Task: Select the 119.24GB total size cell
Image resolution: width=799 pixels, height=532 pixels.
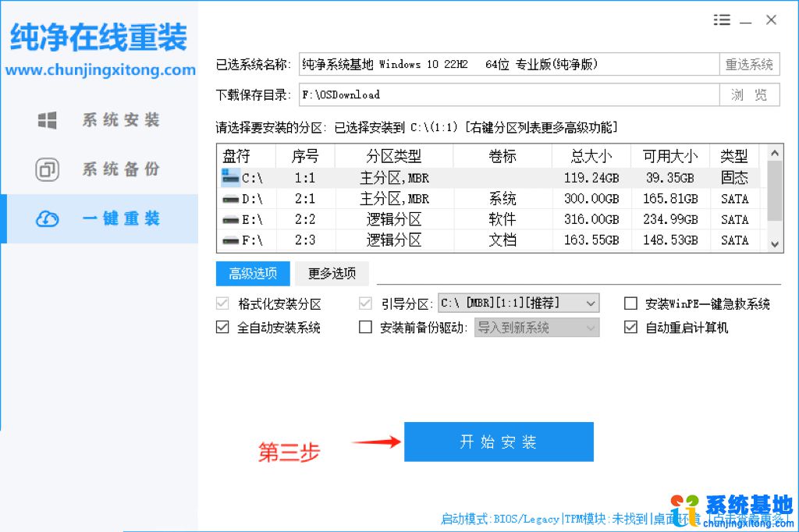Action: click(x=591, y=178)
